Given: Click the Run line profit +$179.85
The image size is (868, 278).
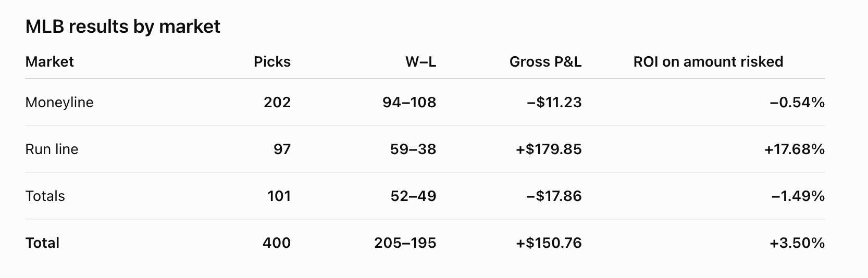Looking at the screenshot, I should click(549, 149).
